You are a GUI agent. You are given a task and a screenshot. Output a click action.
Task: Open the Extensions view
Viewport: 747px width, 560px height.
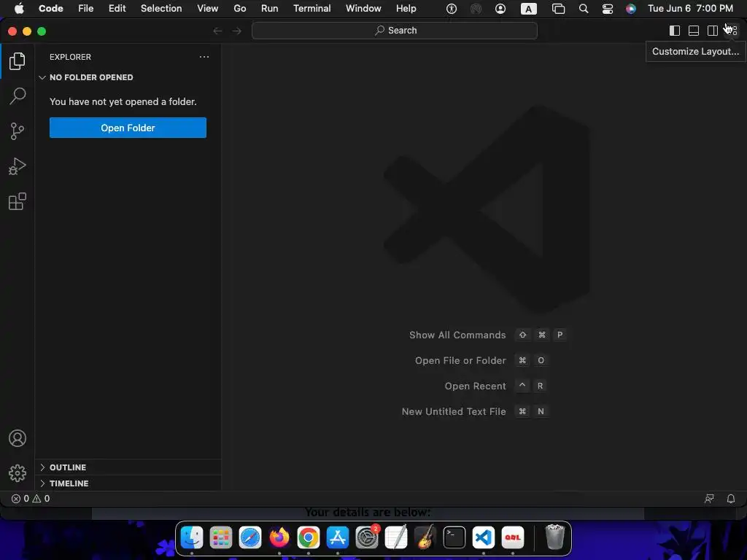[x=18, y=201]
